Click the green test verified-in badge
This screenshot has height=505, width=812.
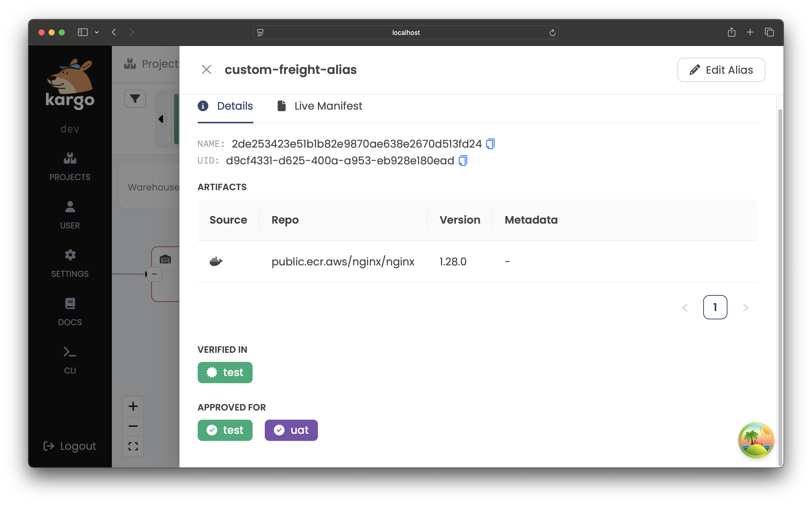tap(225, 372)
